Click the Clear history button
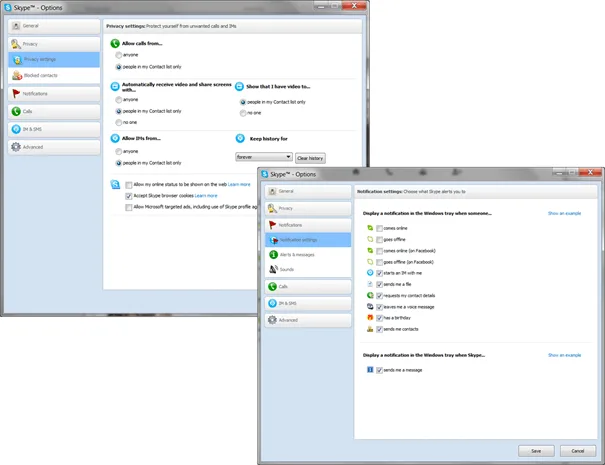Viewport: 605px width, 465px height. point(310,158)
